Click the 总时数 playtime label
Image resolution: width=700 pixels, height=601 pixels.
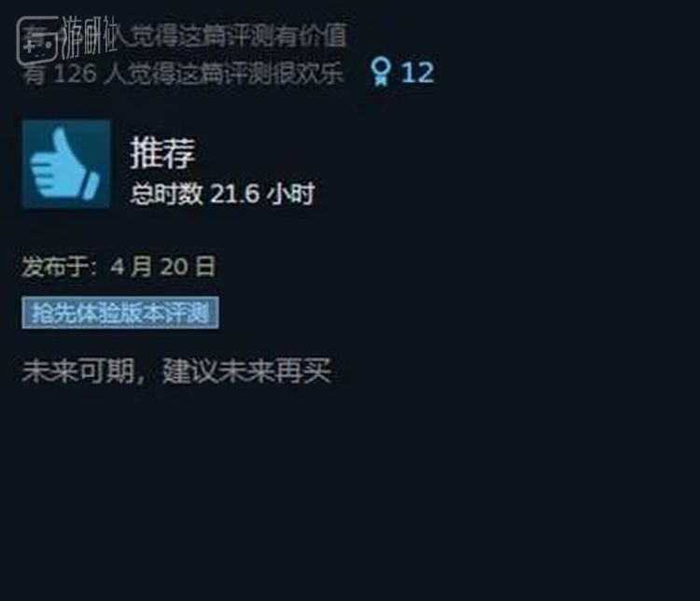[x=166, y=194]
